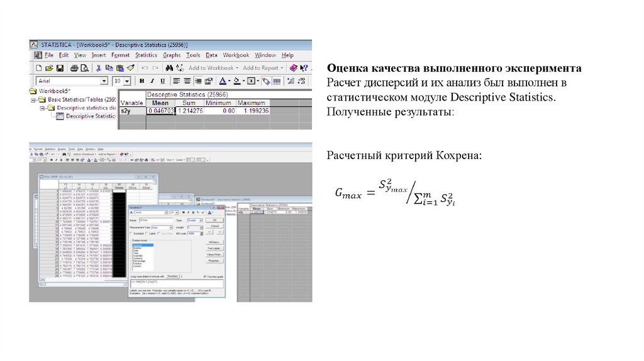The height and width of the screenshot is (361, 644).
Task: Collapse the Basic Statistics/Tables tree node
Action: tap(35, 99)
